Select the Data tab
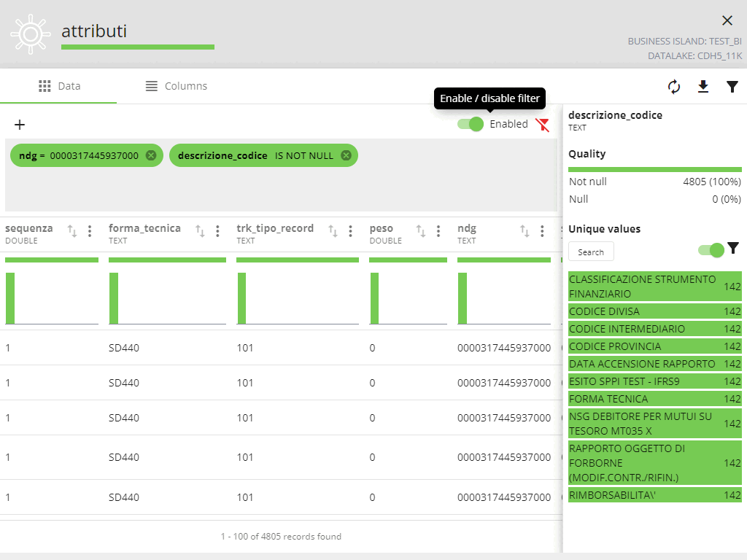This screenshot has height=560, width=747. 59,86
